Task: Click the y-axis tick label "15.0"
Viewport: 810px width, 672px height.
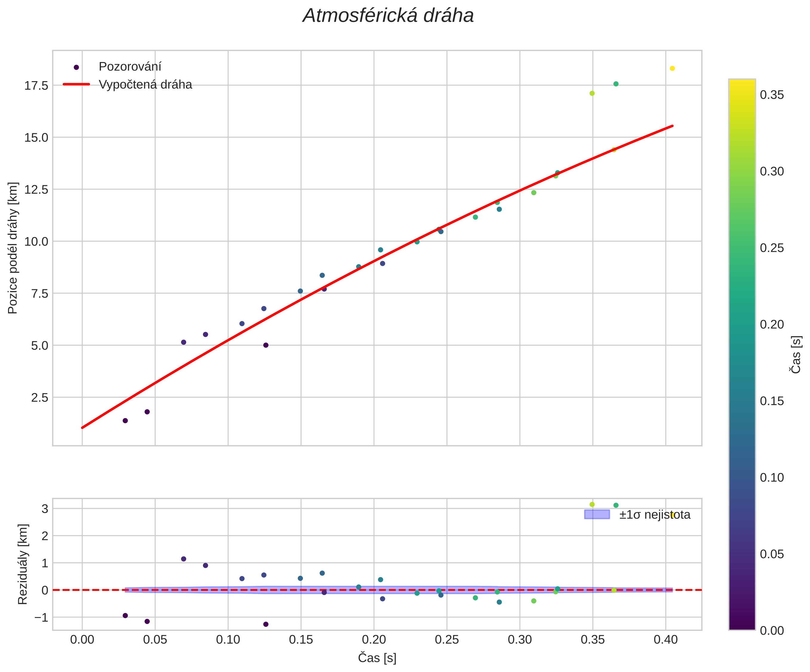Action: 36,138
